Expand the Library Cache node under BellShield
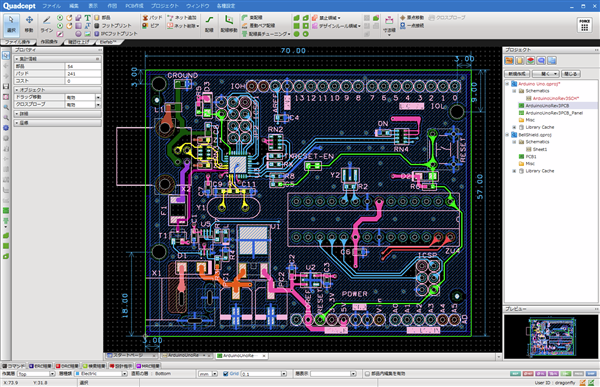Viewport: 600px width, 387px height. tap(514, 171)
